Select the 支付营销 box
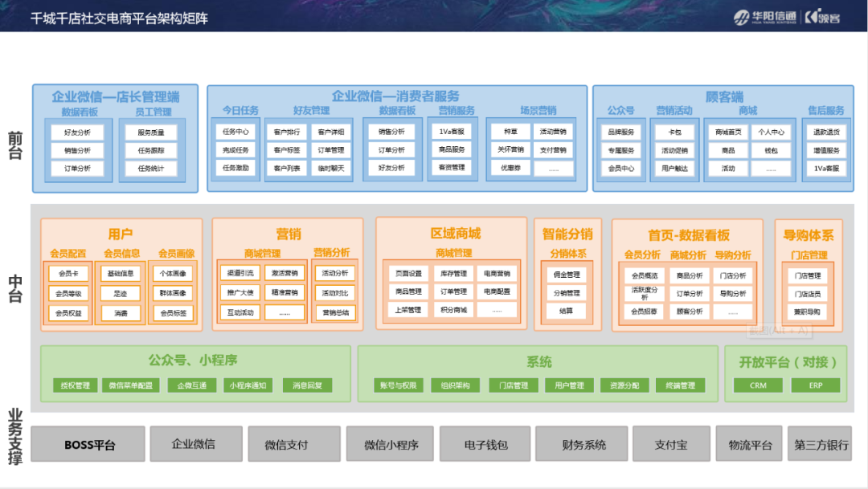Viewport: 868px width, 489px height. click(x=553, y=150)
